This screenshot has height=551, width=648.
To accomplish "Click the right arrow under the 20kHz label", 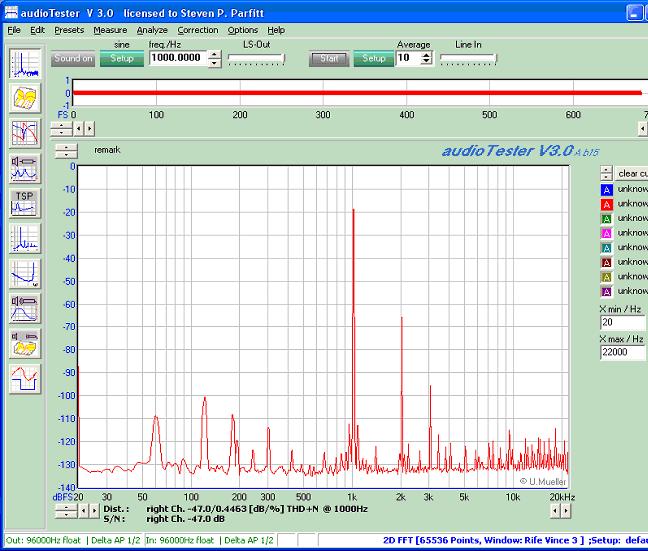I will pos(566,511).
